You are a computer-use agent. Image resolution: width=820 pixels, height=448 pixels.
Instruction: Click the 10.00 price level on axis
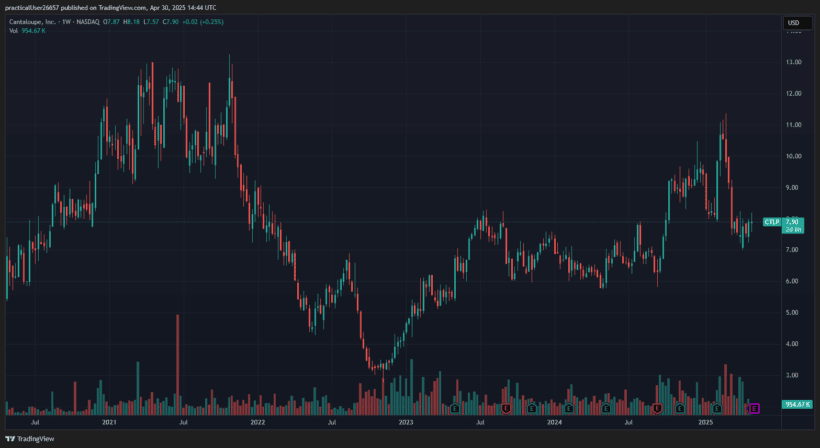(x=795, y=156)
